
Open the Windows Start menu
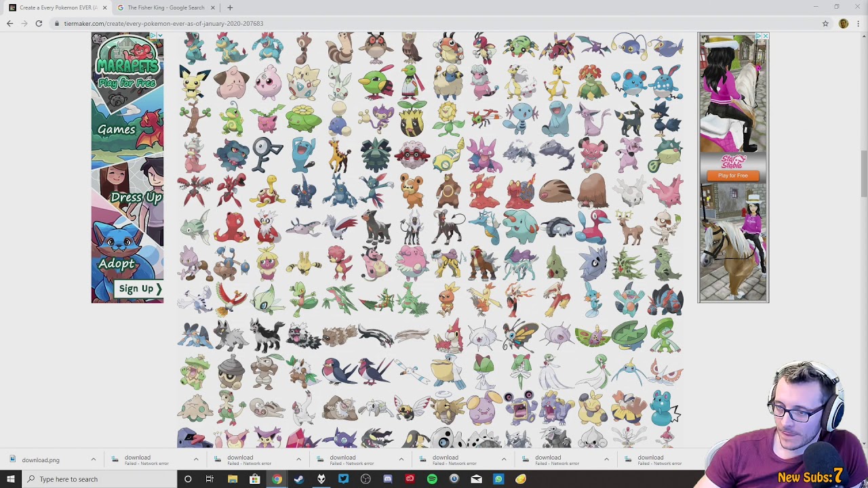(x=10, y=479)
